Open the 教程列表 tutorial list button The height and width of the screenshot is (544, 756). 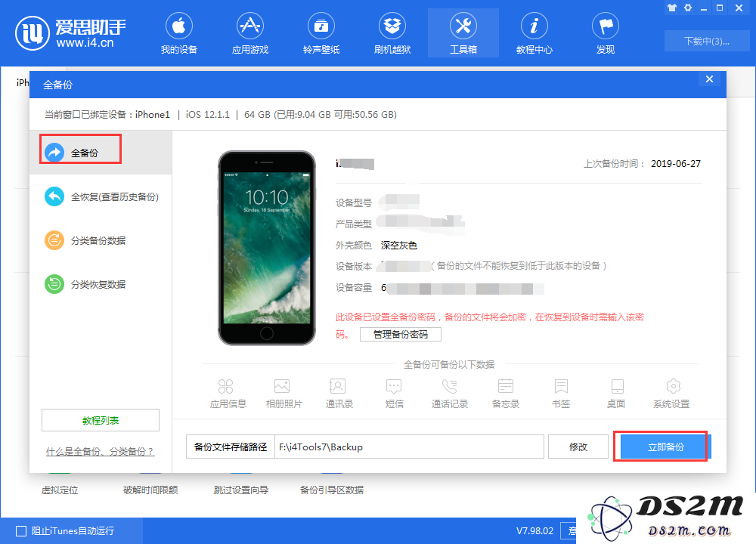(x=101, y=420)
